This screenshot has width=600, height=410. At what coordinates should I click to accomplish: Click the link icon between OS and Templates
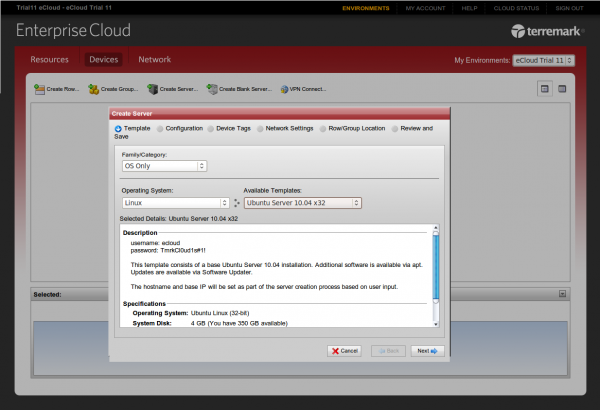(x=236, y=203)
